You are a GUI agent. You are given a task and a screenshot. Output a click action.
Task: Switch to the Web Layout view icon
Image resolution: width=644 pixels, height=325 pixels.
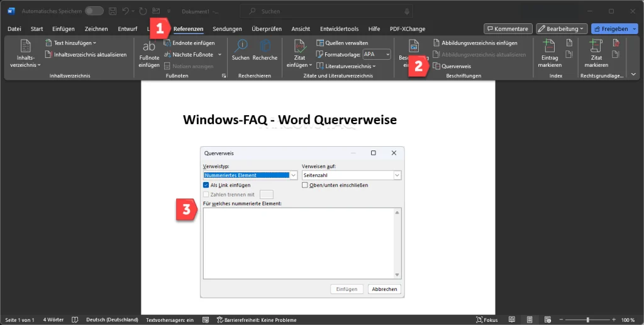(548, 320)
